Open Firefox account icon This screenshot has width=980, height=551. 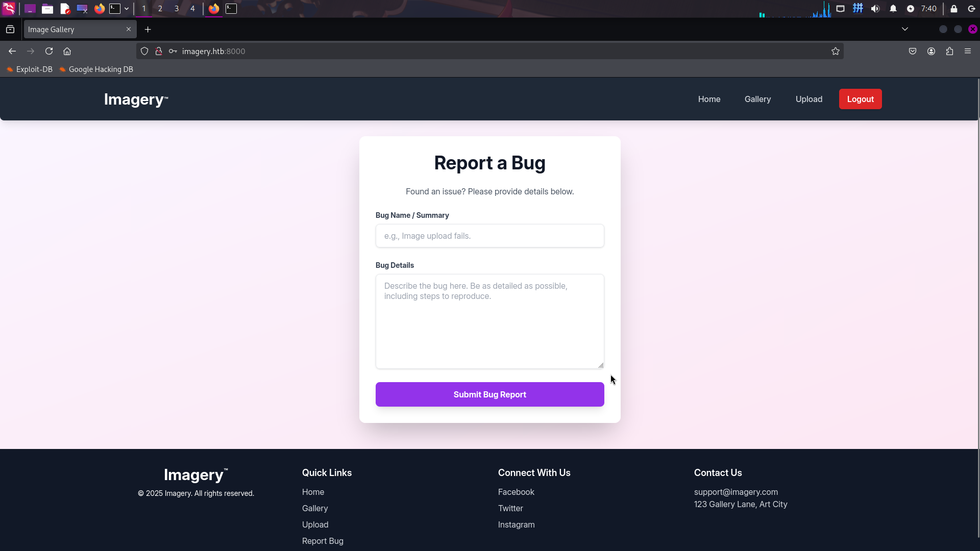pyautogui.click(x=931, y=51)
